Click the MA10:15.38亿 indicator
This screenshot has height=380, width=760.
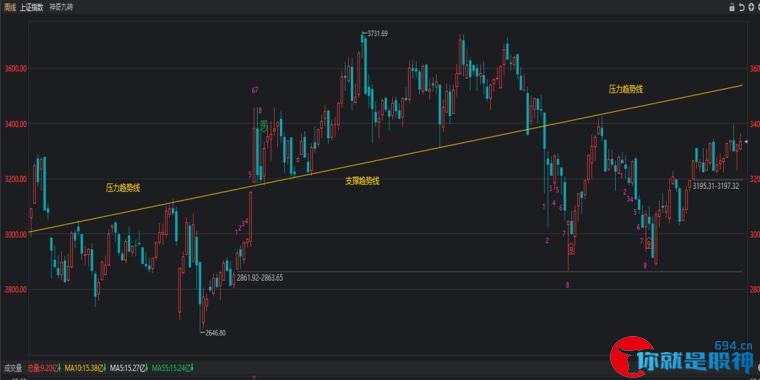pyautogui.click(x=85, y=368)
